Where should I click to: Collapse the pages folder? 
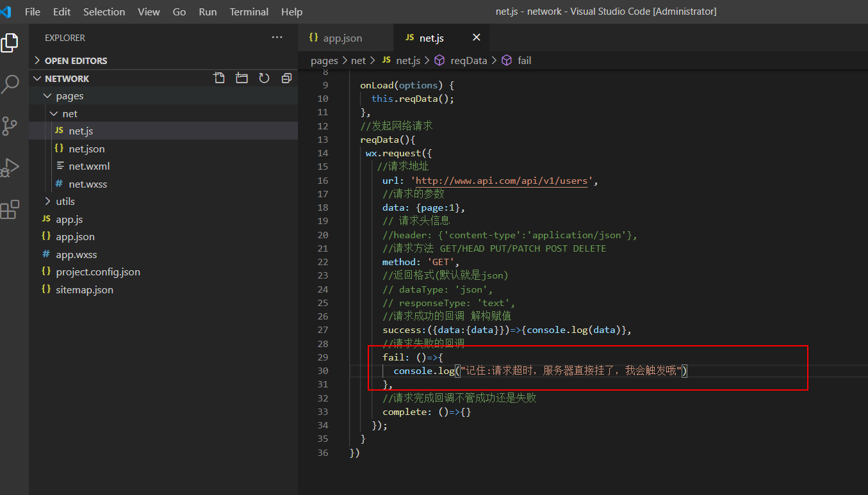[163, 95]
